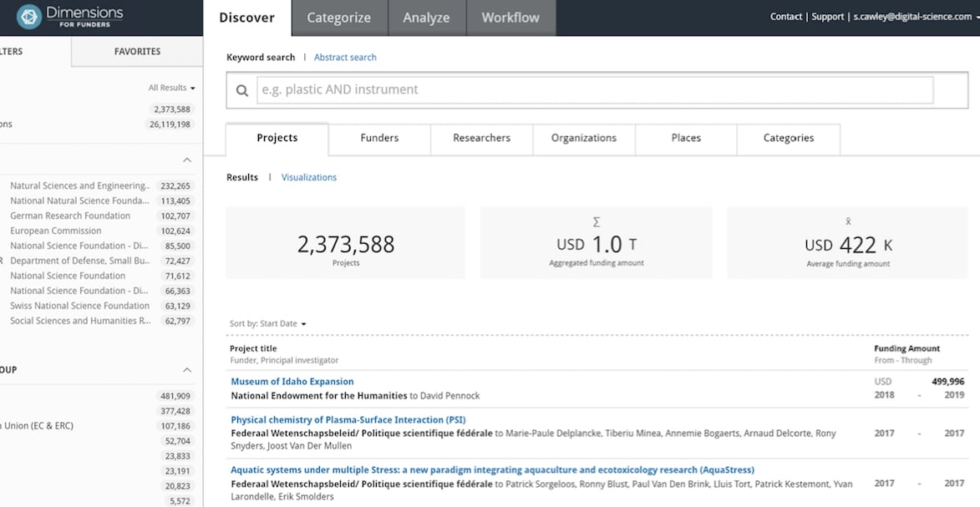
Task: Collapse the funder filter section chevron
Action: tap(187, 160)
